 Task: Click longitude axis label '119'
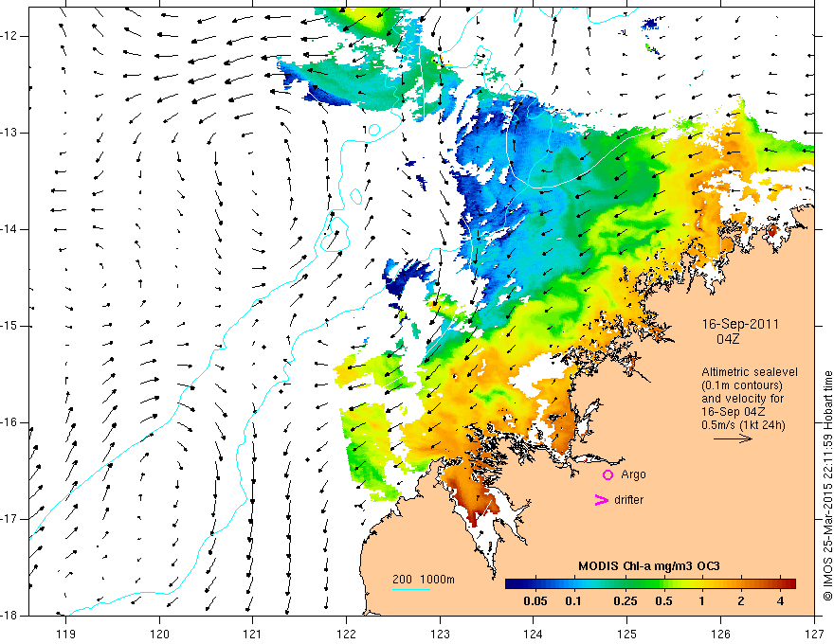[66, 634]
